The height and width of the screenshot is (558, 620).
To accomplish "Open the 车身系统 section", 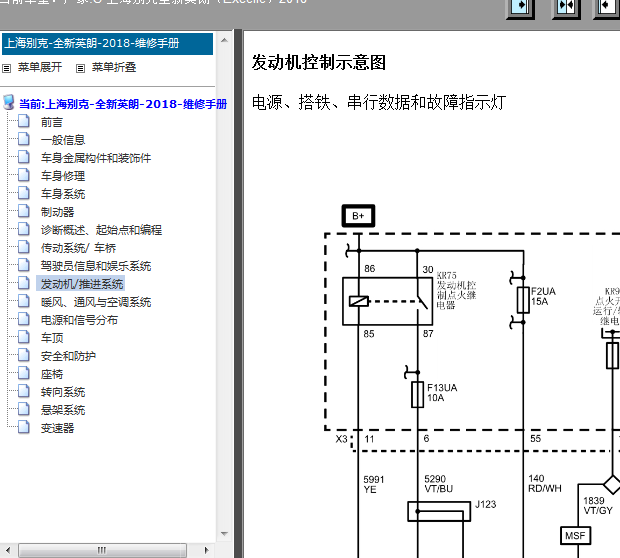I will [x=63, y=194].
